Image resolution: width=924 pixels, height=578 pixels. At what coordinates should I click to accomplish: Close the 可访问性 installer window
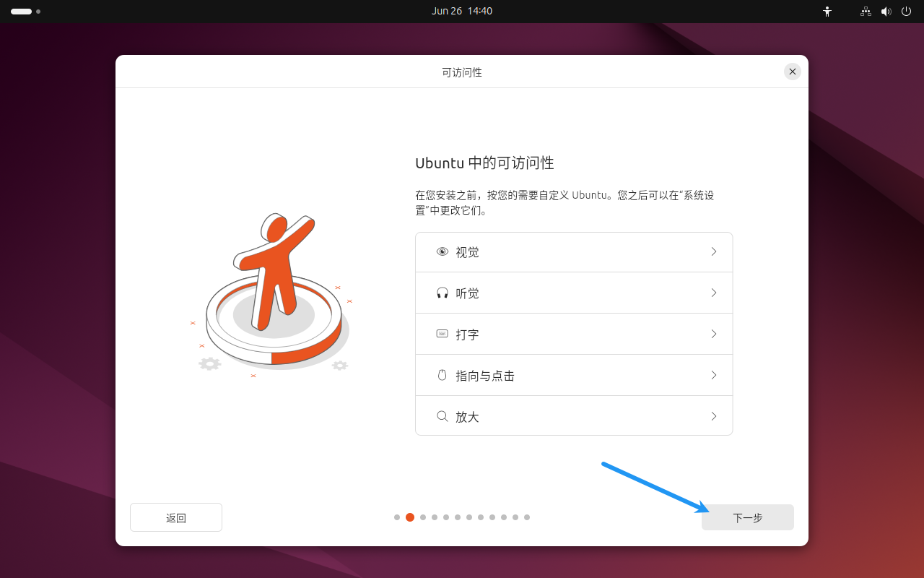793,72
